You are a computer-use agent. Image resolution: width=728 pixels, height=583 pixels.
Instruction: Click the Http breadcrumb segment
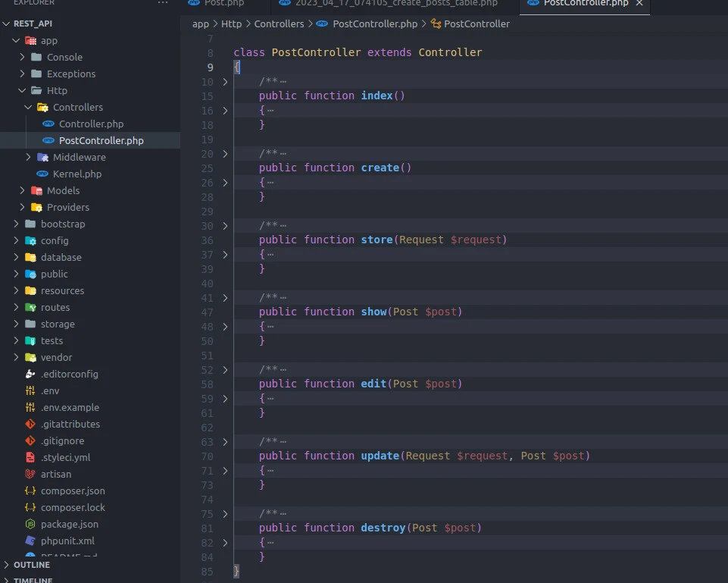coord(231,24)
